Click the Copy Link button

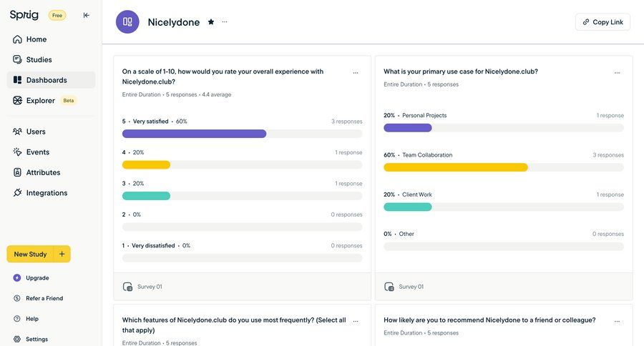[x=602, y=22]
